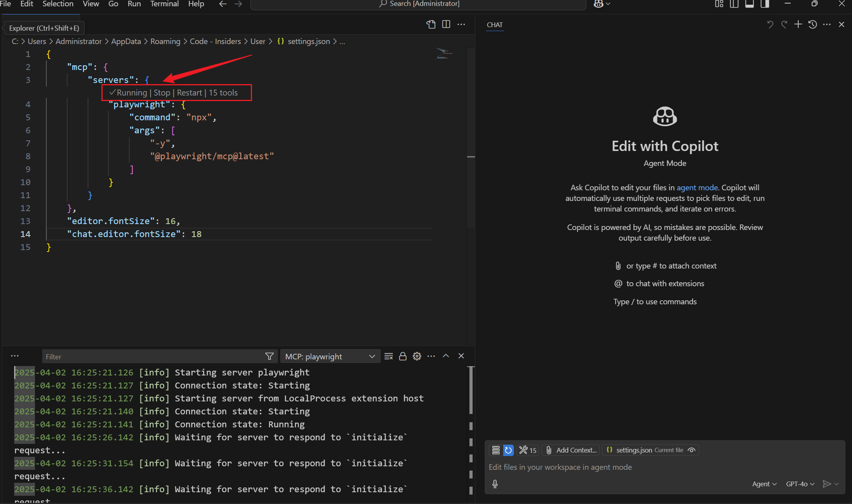The image size is (852, 504).
Task: Open the Go menu
Action: click(113, 4)
